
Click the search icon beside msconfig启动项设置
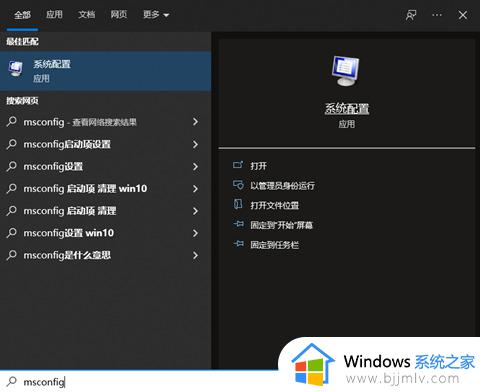12,144
